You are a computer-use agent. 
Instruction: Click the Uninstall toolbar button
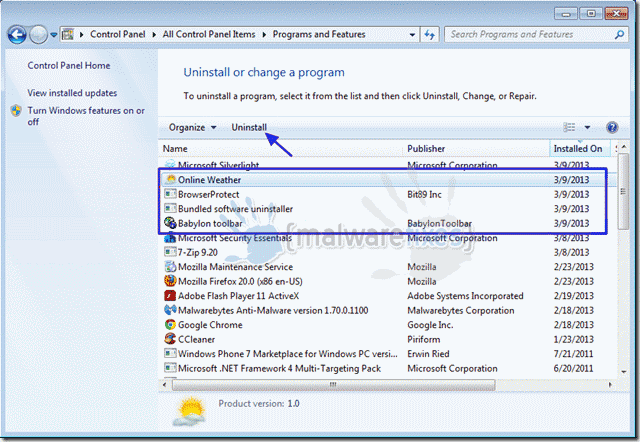tap(249, 128)
